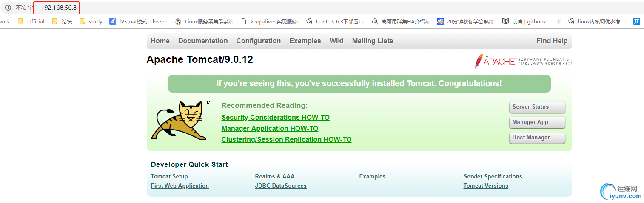The image size is (644, 203).
Task: Click the successfully installed Tomcat congratulations banner
Action: pyautogui.click(x=359, y=84)
